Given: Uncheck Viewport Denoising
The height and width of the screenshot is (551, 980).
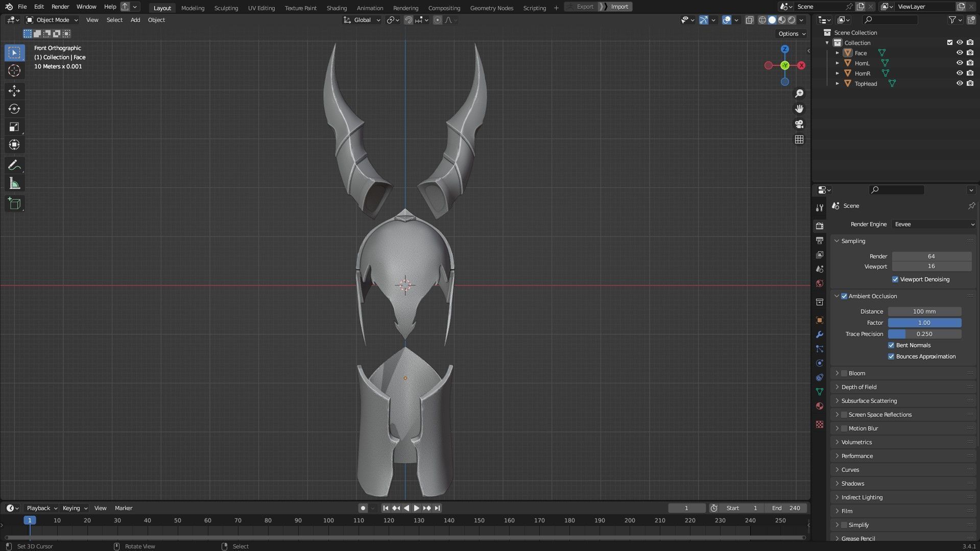Looking at the screenshot, I should coord(895,279).
